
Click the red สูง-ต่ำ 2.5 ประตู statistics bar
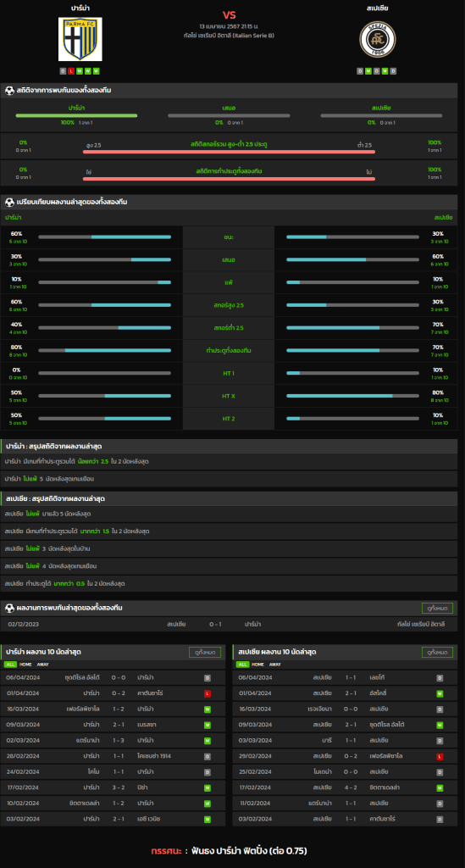tap(229, 152)
